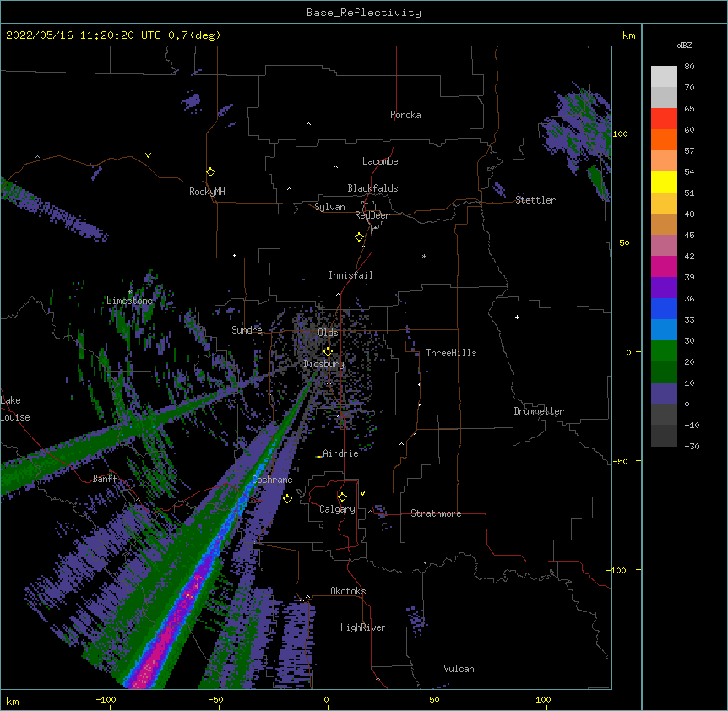Click the yellow v marker northeast of Calgary
This screenshot has height=711, width=728.
click(362, 493)
